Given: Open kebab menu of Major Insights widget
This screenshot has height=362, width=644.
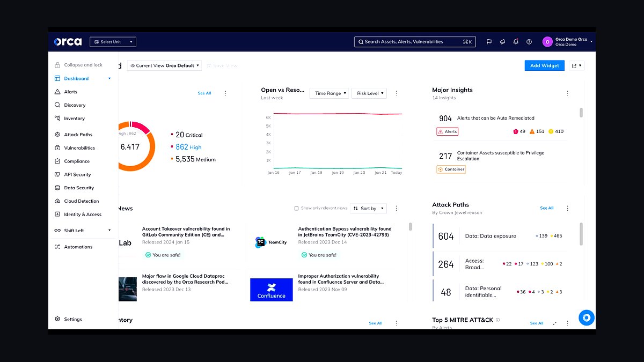Looking at the screenshot, I should (x=567, y=93).
